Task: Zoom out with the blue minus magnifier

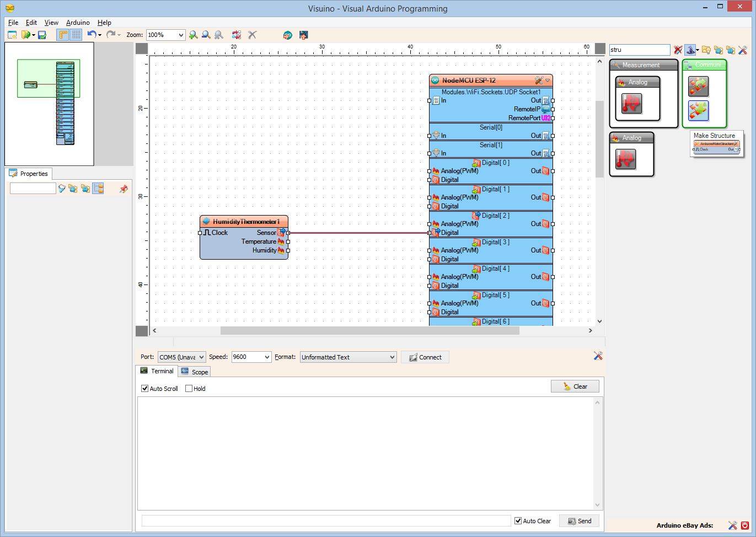Action: 206,35
